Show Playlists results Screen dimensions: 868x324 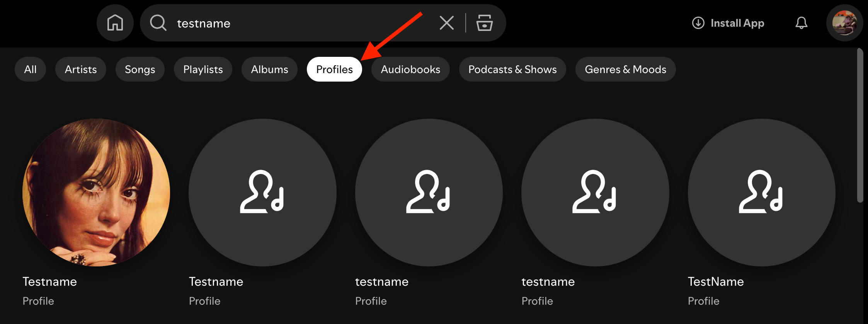(x=203, y=69)
